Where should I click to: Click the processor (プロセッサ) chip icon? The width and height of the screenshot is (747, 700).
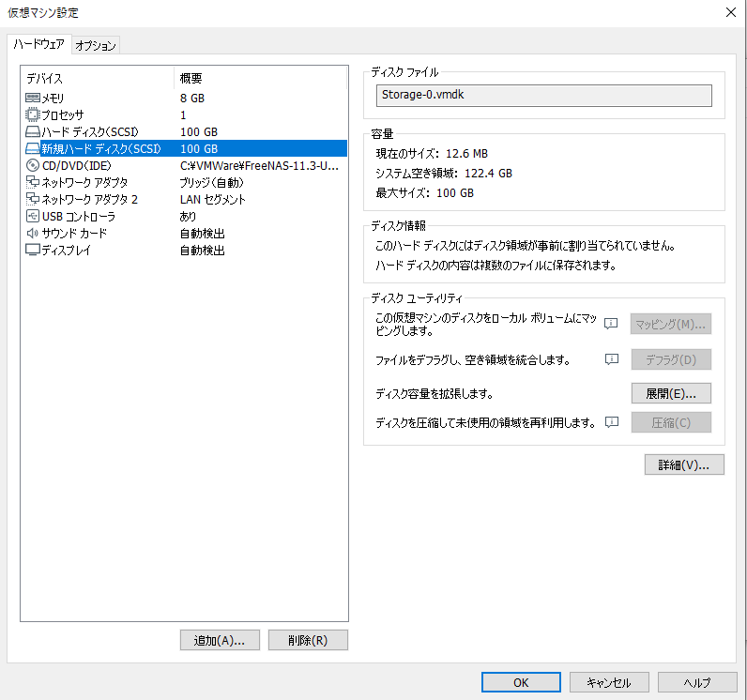[33, 114]
